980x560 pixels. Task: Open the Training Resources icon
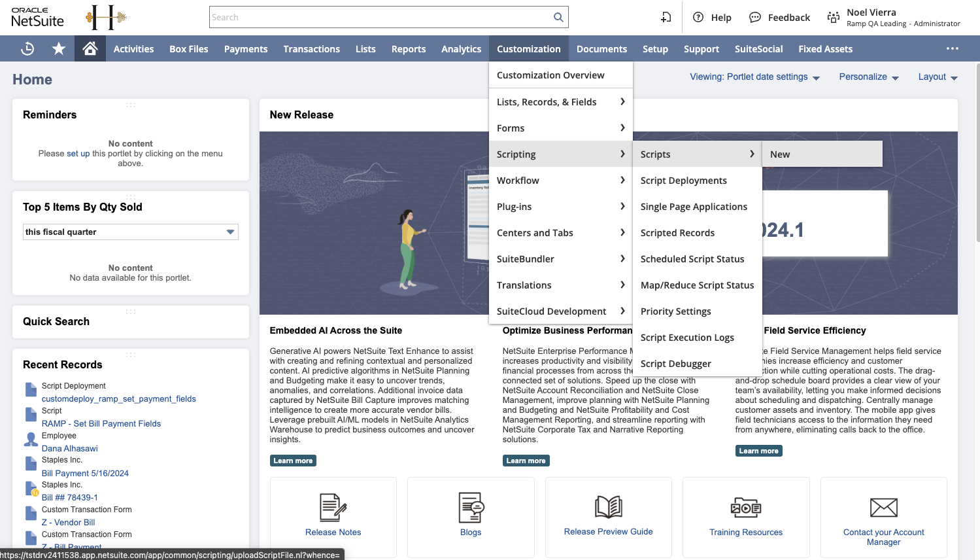pyautogui.click(x=746, y=507)
